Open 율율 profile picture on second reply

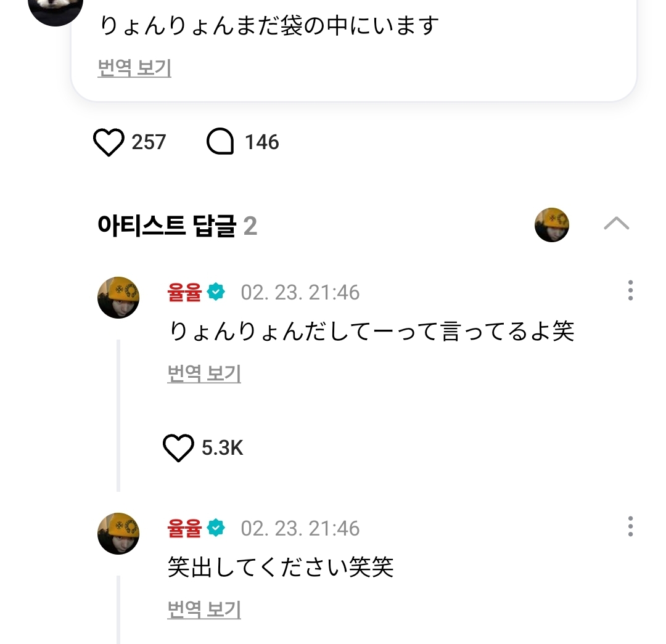point(118,533)
